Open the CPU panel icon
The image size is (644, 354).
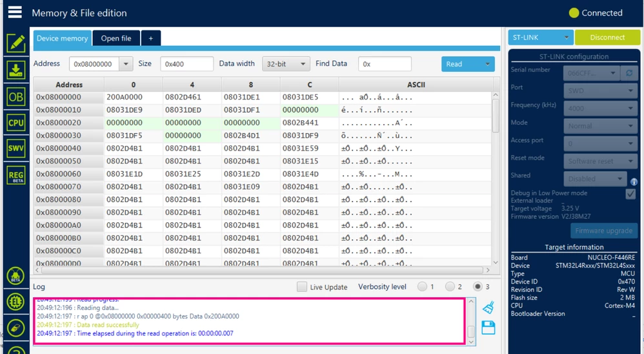pos(16,123)
